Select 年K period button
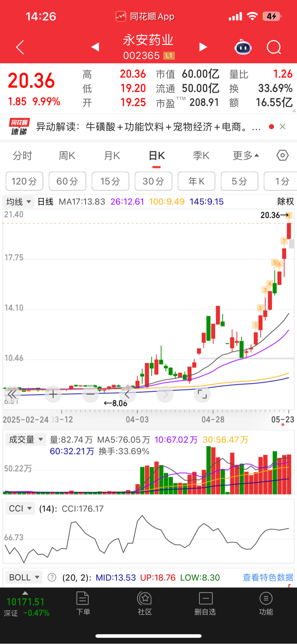 pos(196,181)
